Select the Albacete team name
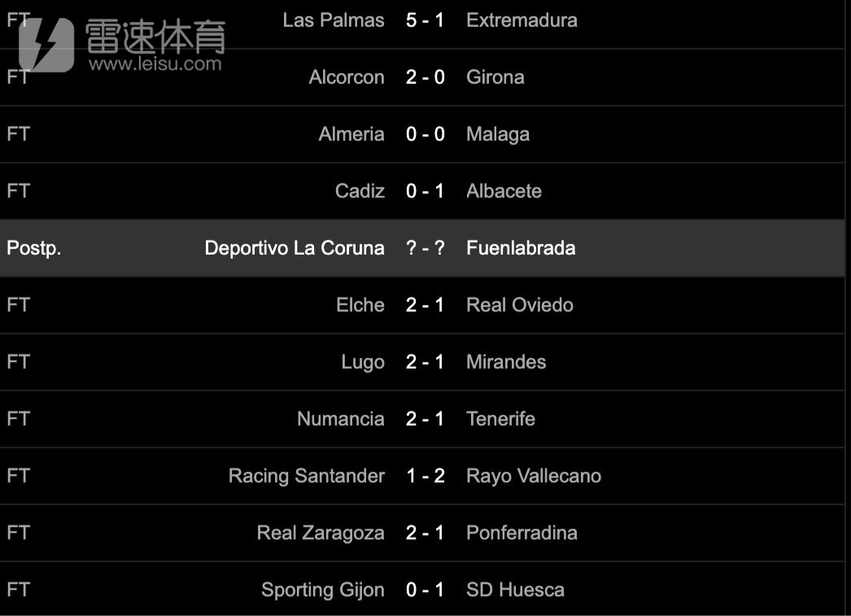Image resolution: width=851 pixels, height=616 pixels. (x=504, y=191)
